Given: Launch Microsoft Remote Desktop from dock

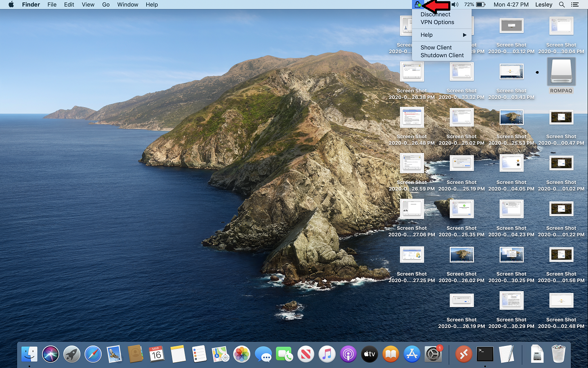Looking at the screenshot, I should point(463,354).
